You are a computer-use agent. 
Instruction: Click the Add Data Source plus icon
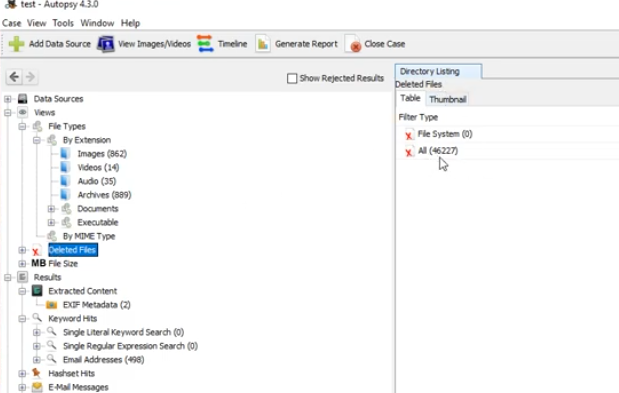click(16, 44)
